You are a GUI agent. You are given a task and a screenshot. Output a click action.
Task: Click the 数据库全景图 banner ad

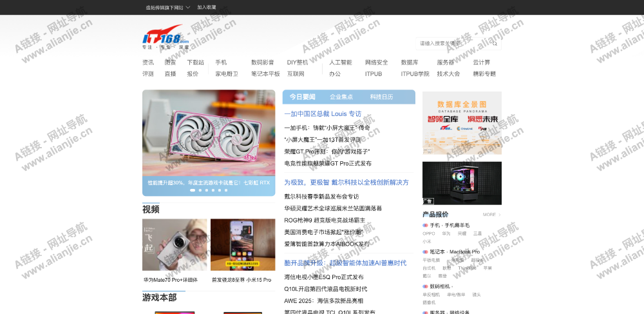point(462,123)
